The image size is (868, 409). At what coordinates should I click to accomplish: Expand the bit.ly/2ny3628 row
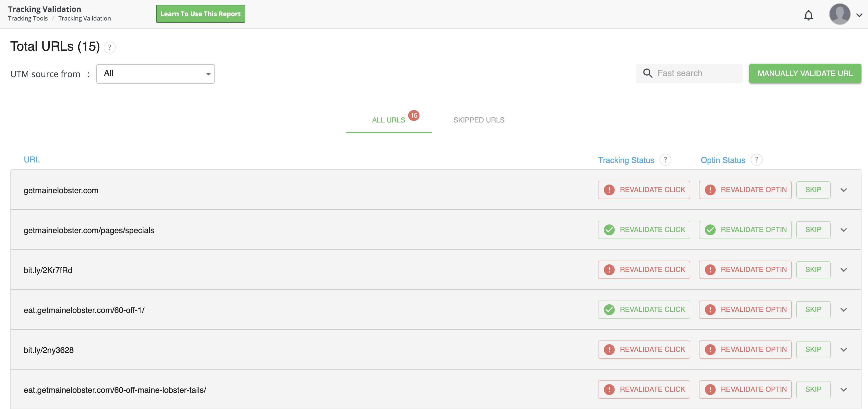pyautogui.click(x=843, y=350)
